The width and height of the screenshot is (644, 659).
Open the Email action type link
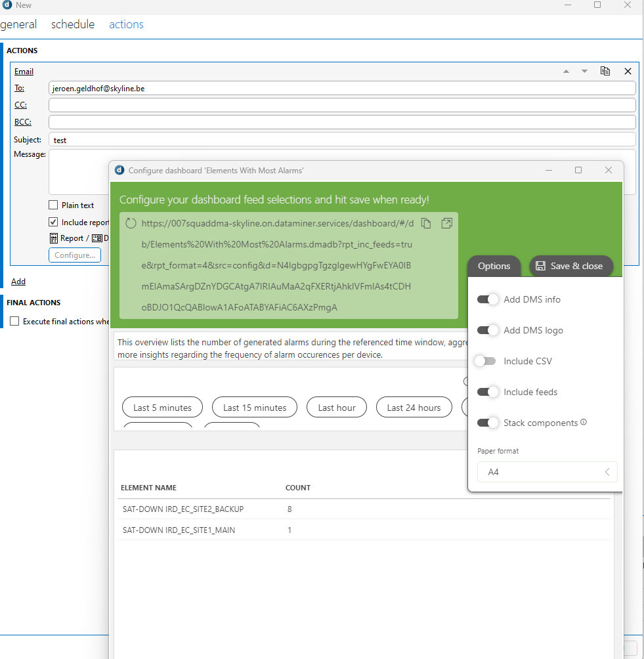coord(24,72)
